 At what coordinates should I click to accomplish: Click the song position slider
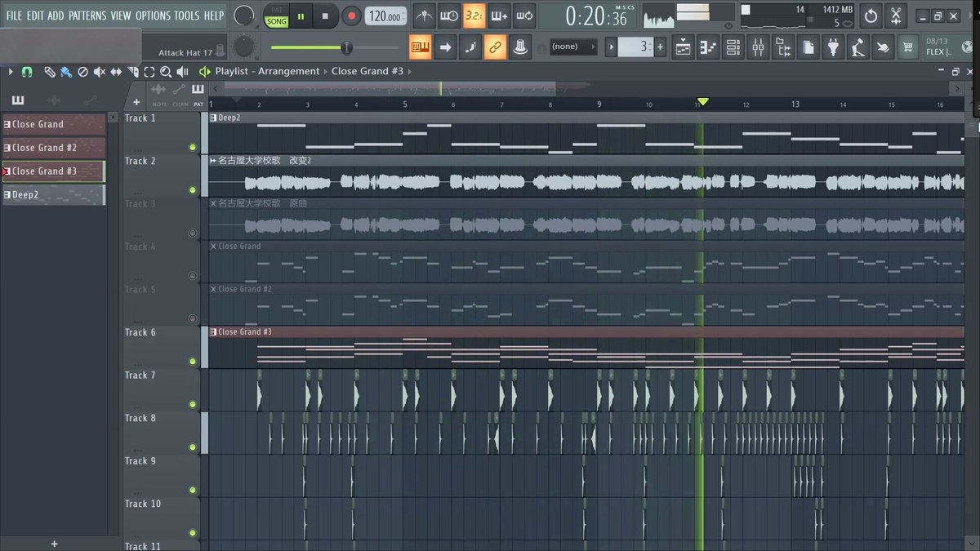tap(346, 47)
